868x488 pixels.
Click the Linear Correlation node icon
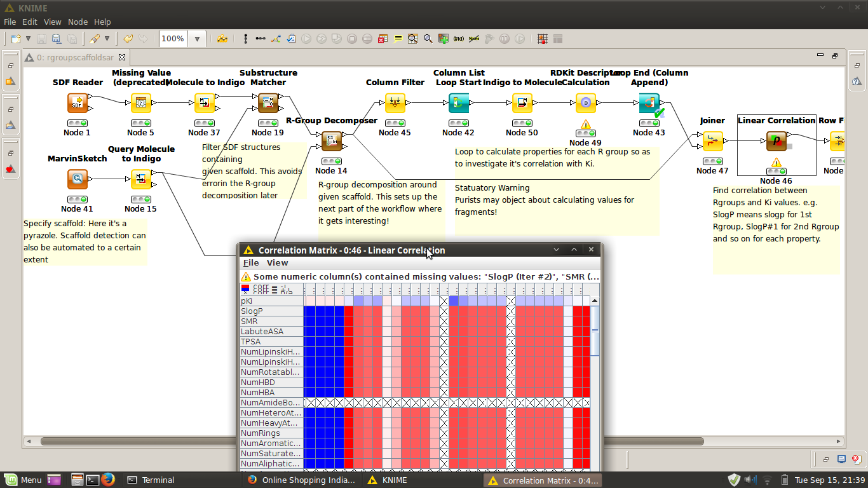[776, 140]
